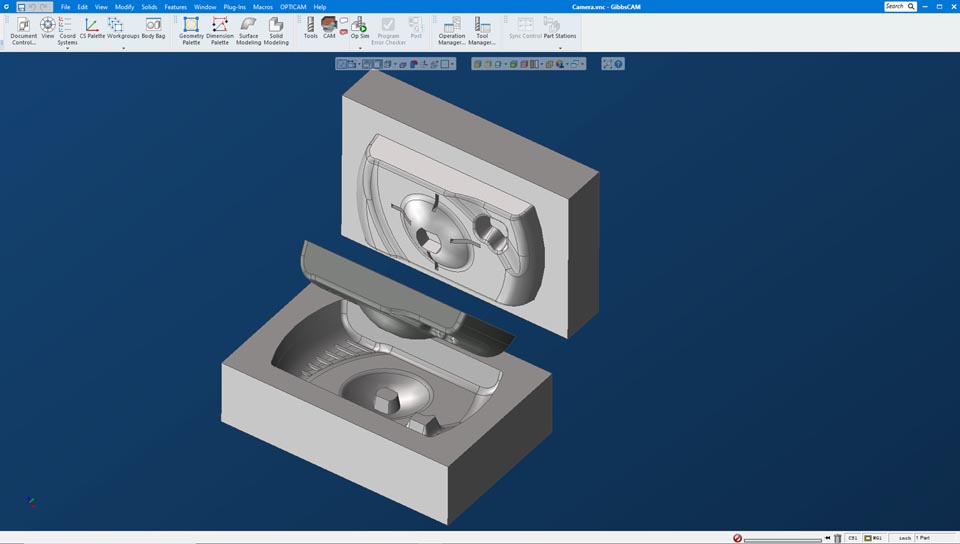Image resolution: width=960 pixels, height=544 pixels.
Task: Expand the Part Stations dropdown
Action: 560,48
